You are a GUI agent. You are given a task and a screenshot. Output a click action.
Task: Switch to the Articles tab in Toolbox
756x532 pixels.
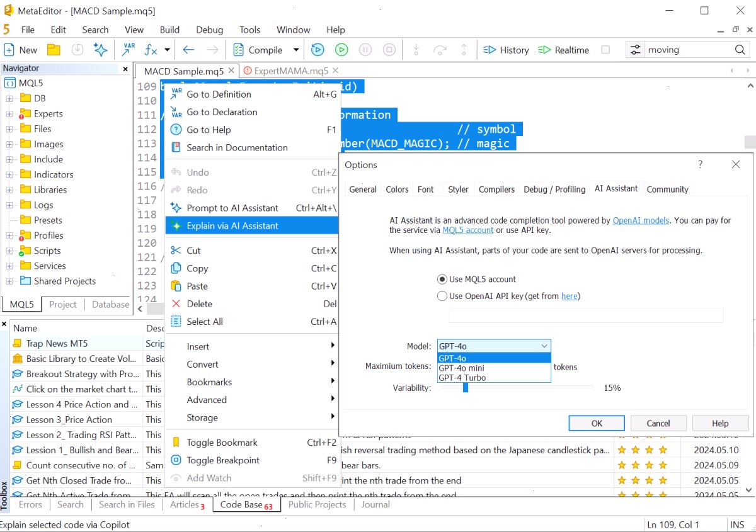[x=187, y=504]
